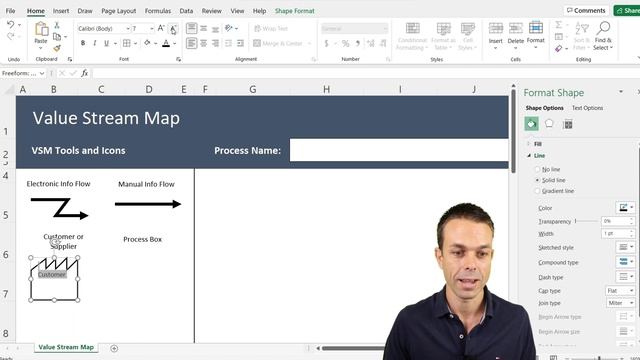Click the Align Left icon
The height and width of the screenshot is (360, 640).
click(191, 43)
